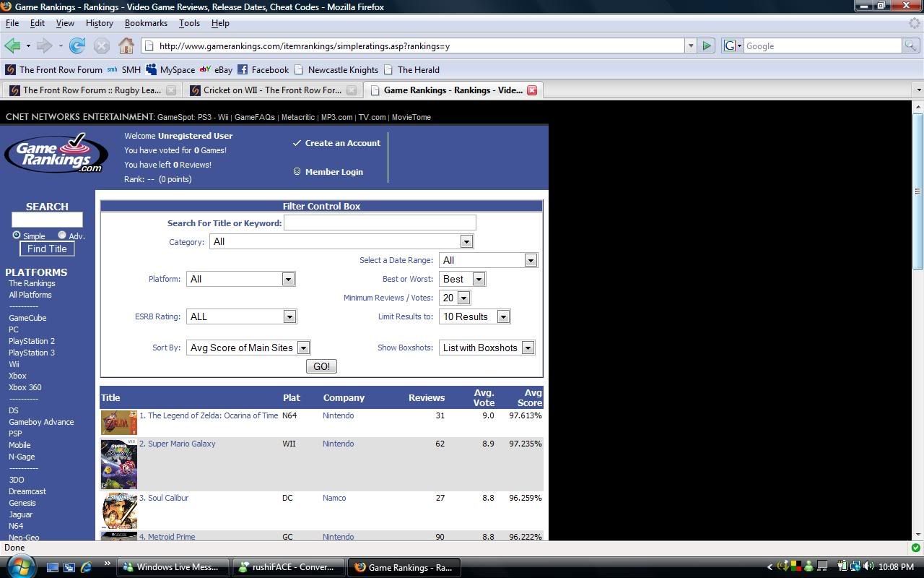
Task: Open the SMH bookmark
Action: 124,70
